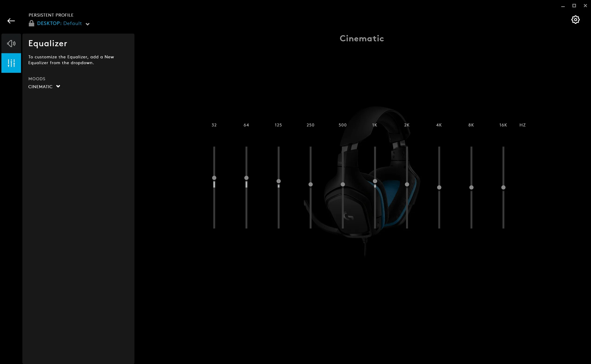The width and height of the screenshot is (591, 364).
Task: Maximize the G HUB window
Action: (x=574, y=6)
